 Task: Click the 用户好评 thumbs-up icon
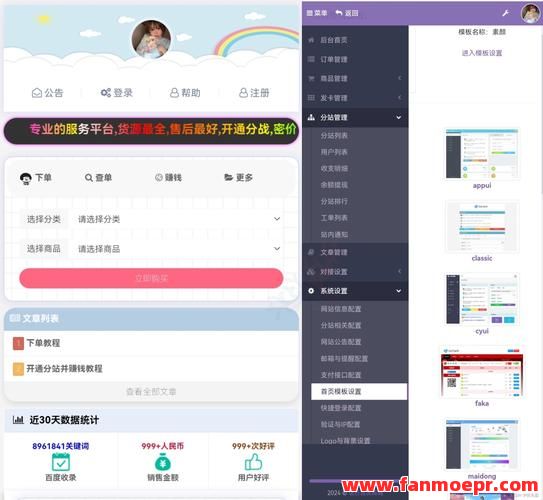point(253,462)
